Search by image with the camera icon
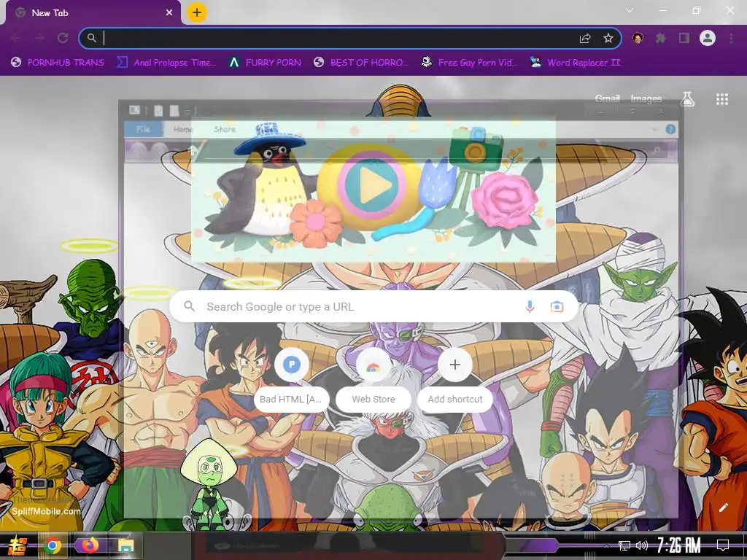 pyautogui.click(x=557, y=307)
